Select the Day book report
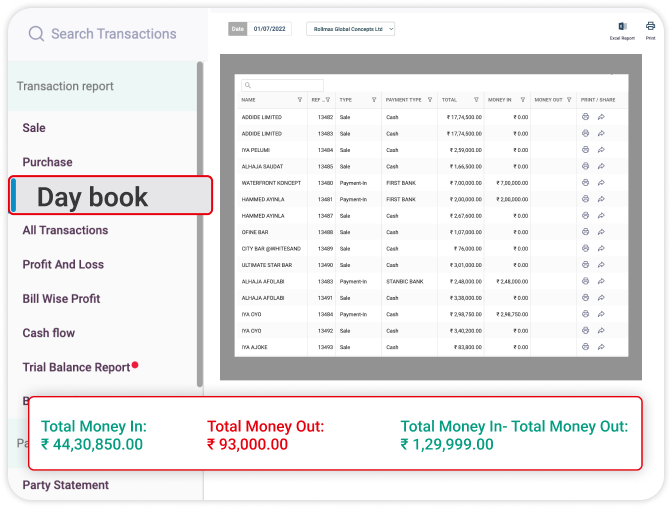The height and width of the screenshot is (508, 672). 111,195
